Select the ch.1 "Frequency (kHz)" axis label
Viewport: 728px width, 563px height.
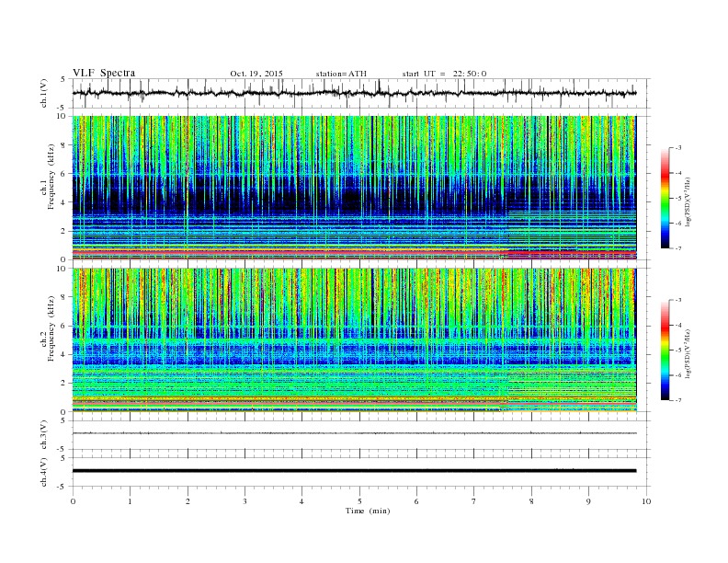51,177
